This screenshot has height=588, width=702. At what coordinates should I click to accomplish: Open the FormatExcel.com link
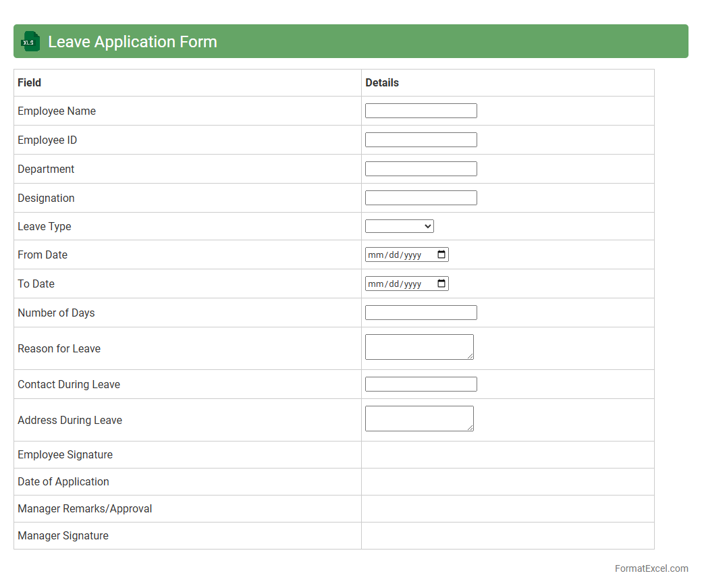tap(651, 568)
